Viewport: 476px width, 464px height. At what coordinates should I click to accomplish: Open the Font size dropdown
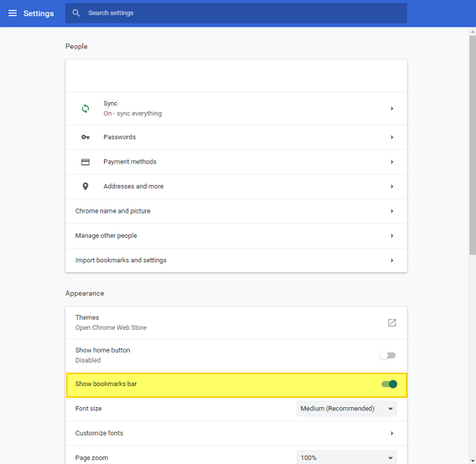coord(346,409)
